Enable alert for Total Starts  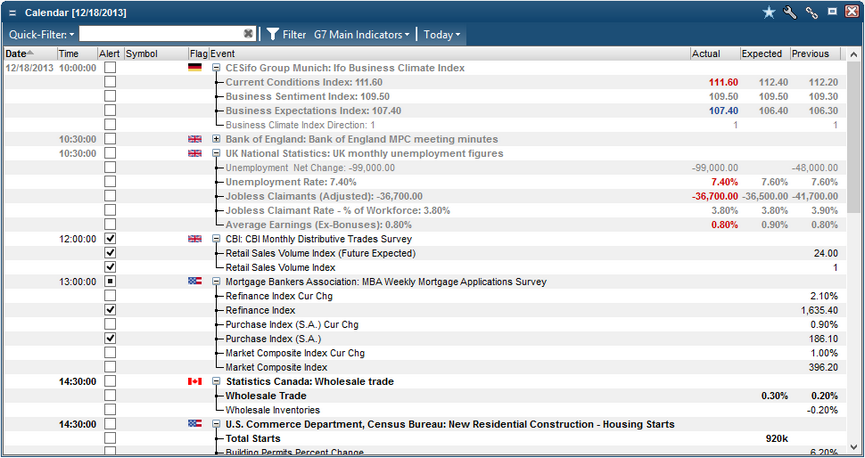pyautogui.click(x=110, y=438)
